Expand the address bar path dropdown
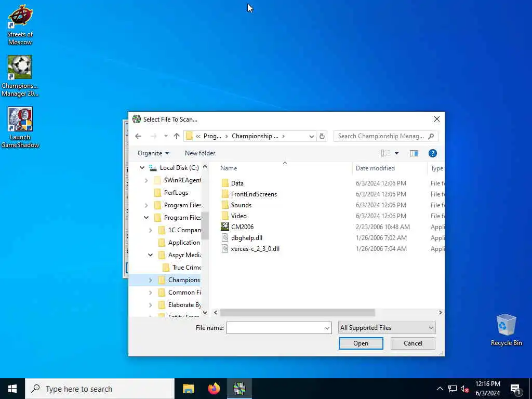The image size is (532, 399). [x=312, y=137]
